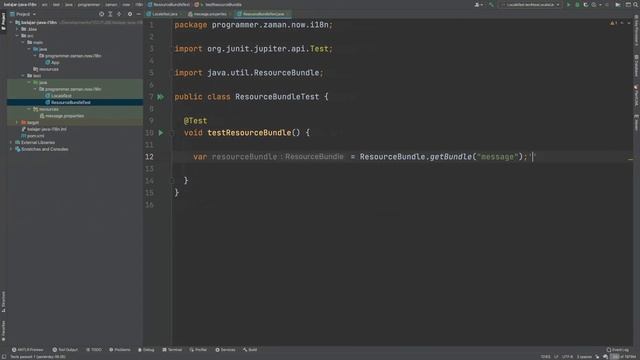Open ANTLR Preview tool window
Viewport: 640px width, 360px height.
[x=27, y=350]
